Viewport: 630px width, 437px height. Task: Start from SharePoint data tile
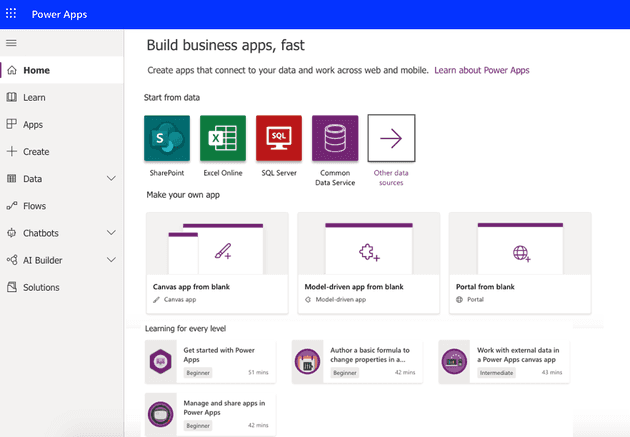(167, 138)
